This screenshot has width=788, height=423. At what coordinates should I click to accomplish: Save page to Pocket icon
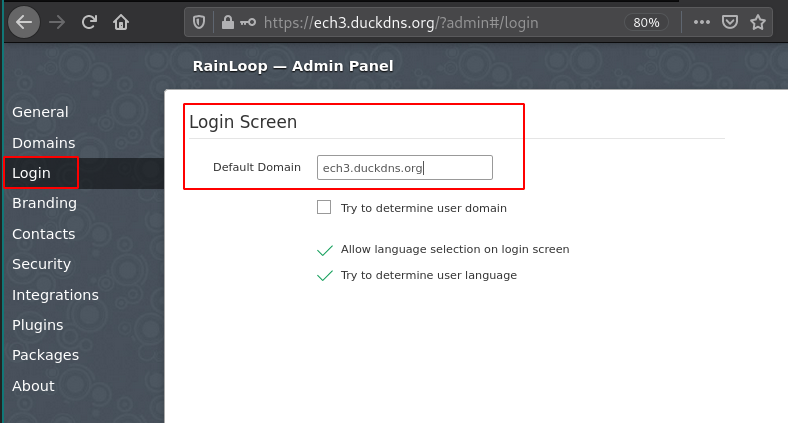[730, 23]
